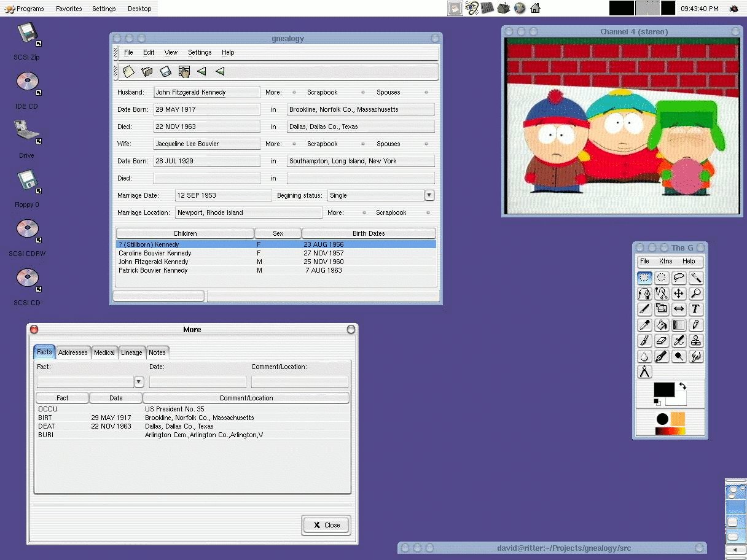Open gnealogy Settings menu
Viewport: 747px width, 560px height.
(200, 52)
